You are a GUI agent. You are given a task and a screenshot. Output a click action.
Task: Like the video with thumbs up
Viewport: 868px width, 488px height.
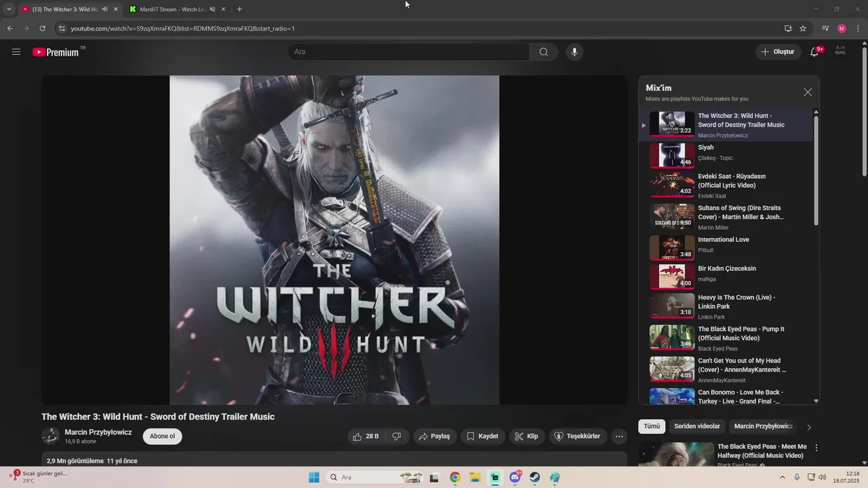tap(366, 436)
